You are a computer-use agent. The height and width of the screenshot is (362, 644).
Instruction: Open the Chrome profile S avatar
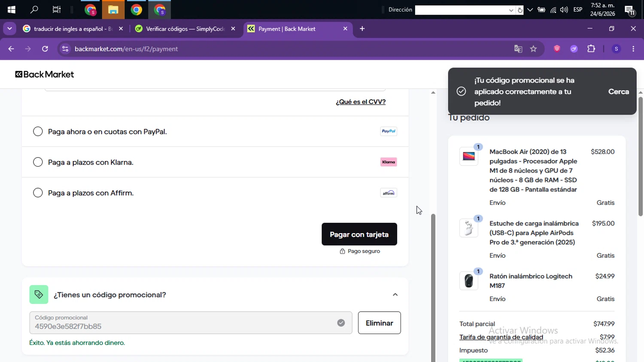(616, 49)
